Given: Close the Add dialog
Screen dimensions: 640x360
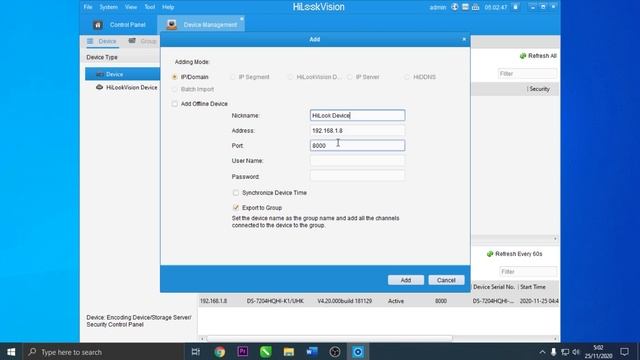Looking at the screenshot, I should click(464, 39).
